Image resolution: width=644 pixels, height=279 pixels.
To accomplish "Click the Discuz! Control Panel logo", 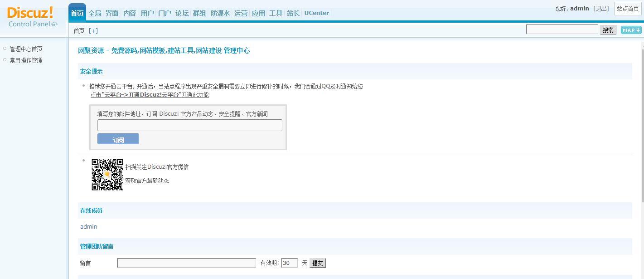I will (32, 17).
